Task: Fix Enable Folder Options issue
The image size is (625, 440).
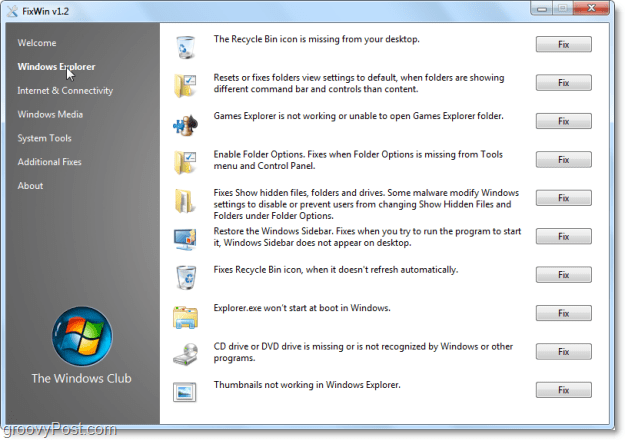Action: 564,159
